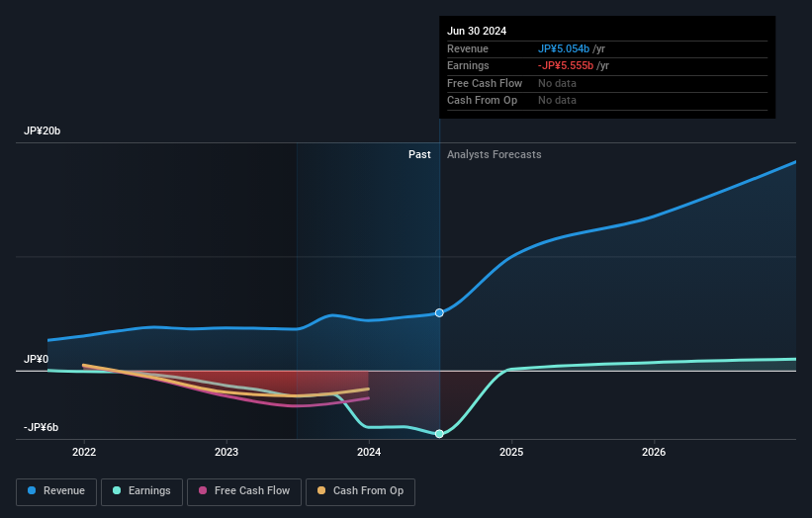Click the Cash From Op row label in the tooltip

click(482, 101)
